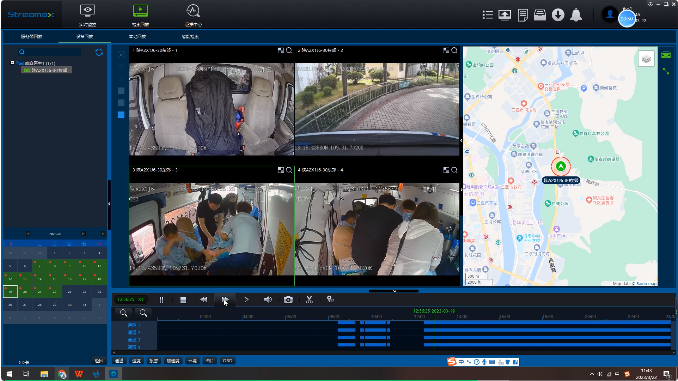
Task: Pause the video playback
Action: click(161, 300)
